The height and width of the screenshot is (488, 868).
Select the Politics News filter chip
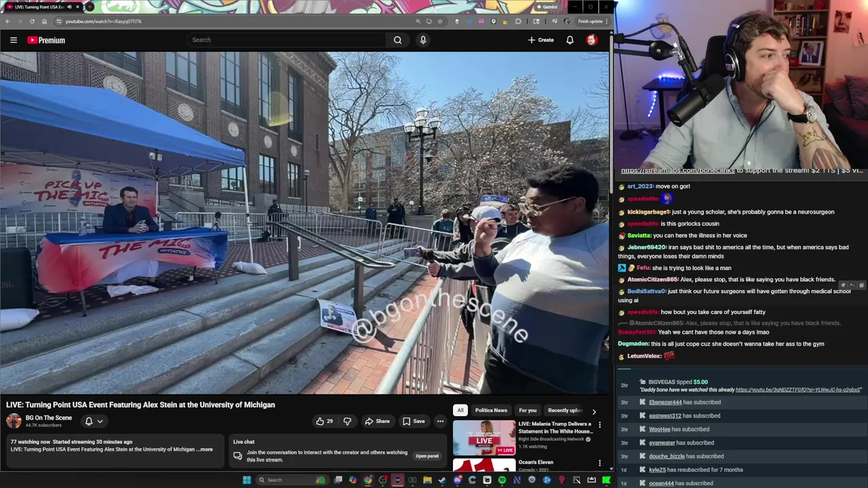click(491, 410)
